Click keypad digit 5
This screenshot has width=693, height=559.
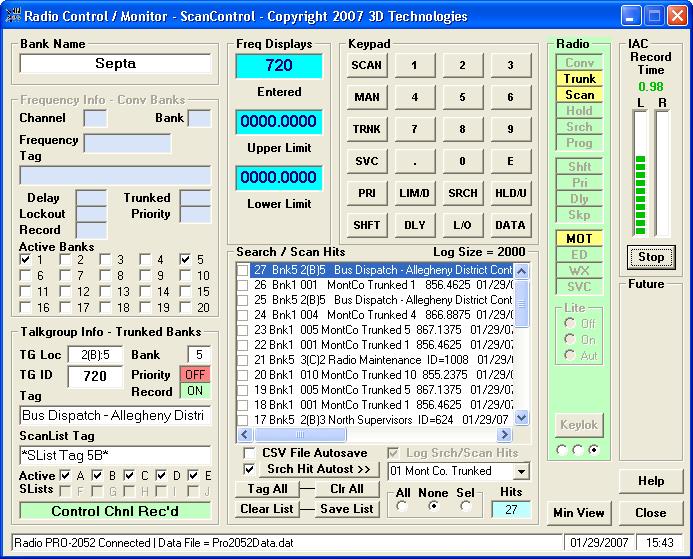[462, 97]
